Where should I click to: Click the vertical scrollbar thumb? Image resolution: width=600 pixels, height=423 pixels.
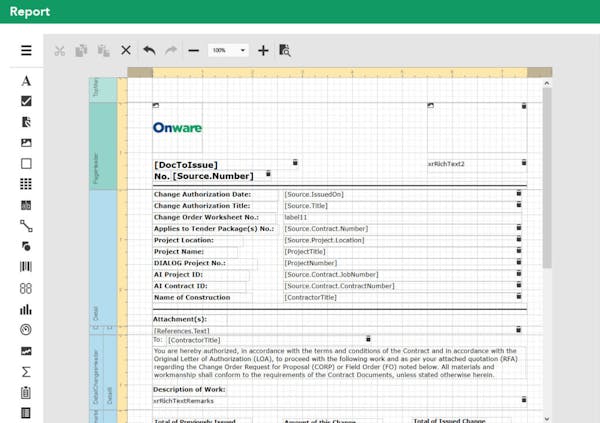point(547,178)
